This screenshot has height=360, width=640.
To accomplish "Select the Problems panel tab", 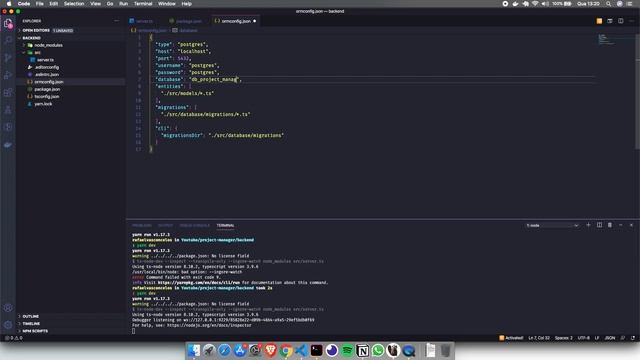I will 142,225.
